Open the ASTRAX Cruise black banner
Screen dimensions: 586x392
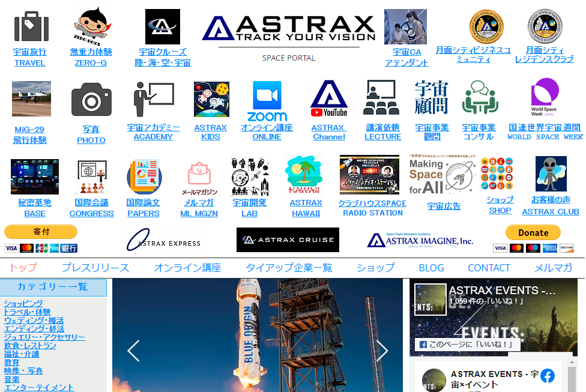[x=288, y=240]
